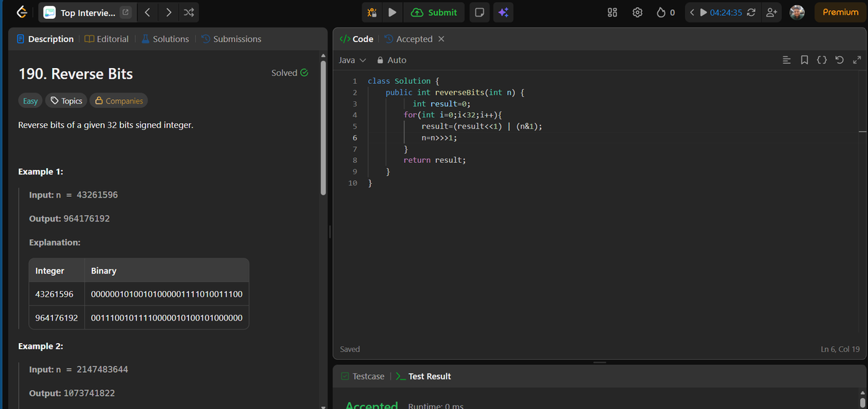
Task: Click the editor minimap marker
Action: click(x=861, y=132)
